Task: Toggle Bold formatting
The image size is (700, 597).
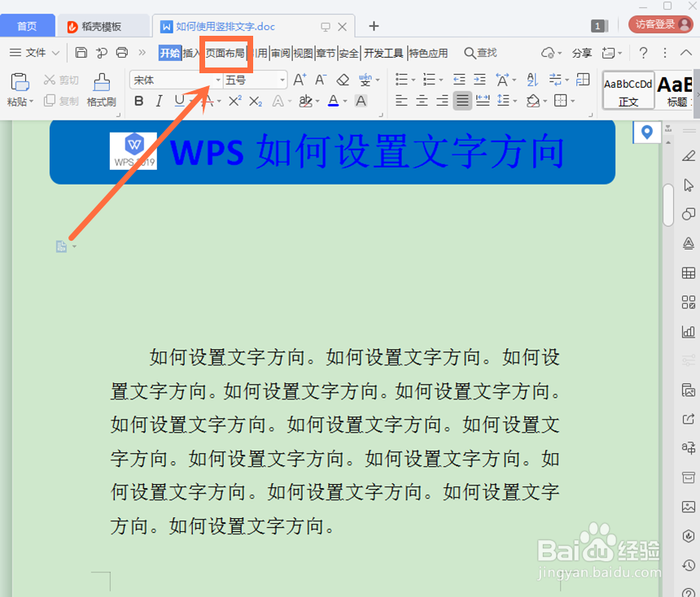Action: pyautogui.click(x=139, y=102)
